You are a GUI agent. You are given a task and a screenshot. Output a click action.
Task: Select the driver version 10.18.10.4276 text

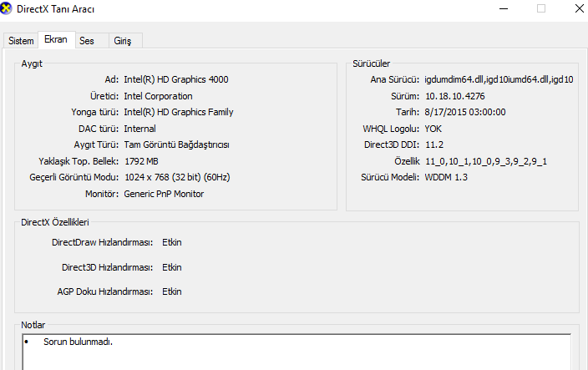tap(454, 96)
